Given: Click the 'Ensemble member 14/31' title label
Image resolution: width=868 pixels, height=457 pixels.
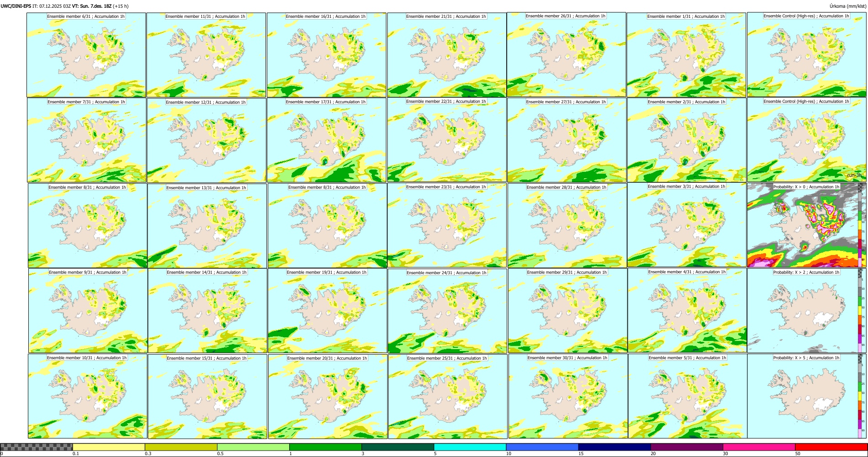Looking at the screenshot, I should pyautogui.click(x=206, y=272).
